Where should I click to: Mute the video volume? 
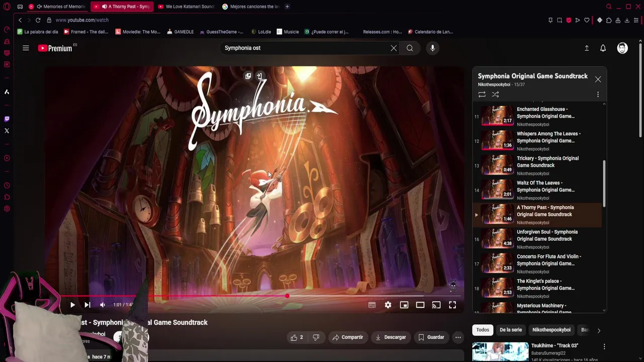point(103,305)
